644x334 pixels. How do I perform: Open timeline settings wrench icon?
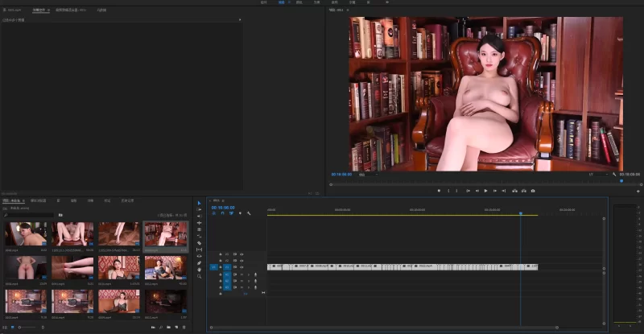250,213
